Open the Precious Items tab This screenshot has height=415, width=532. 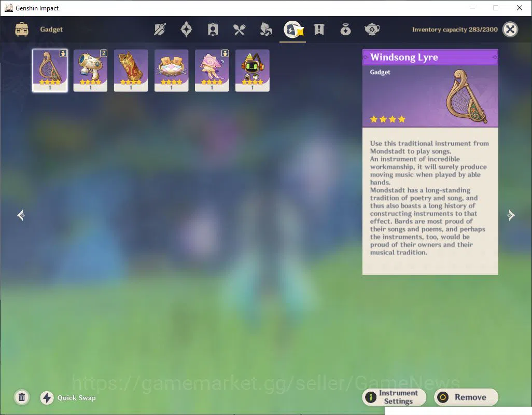coord(345,30)
